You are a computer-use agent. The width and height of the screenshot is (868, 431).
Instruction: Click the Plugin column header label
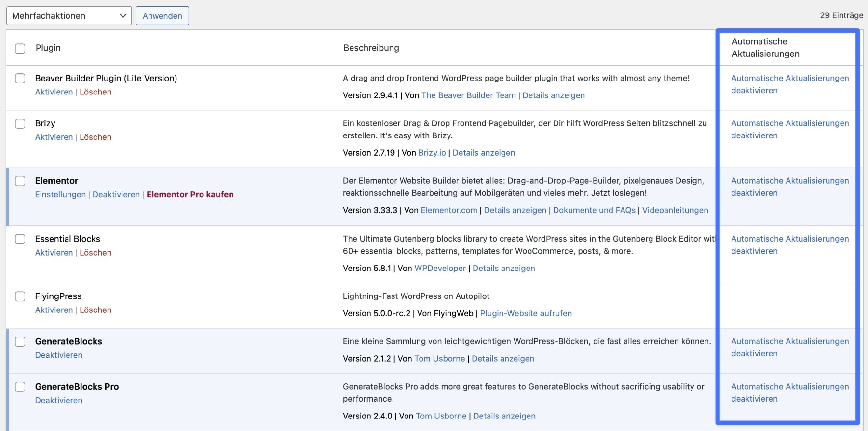point(48,48)
